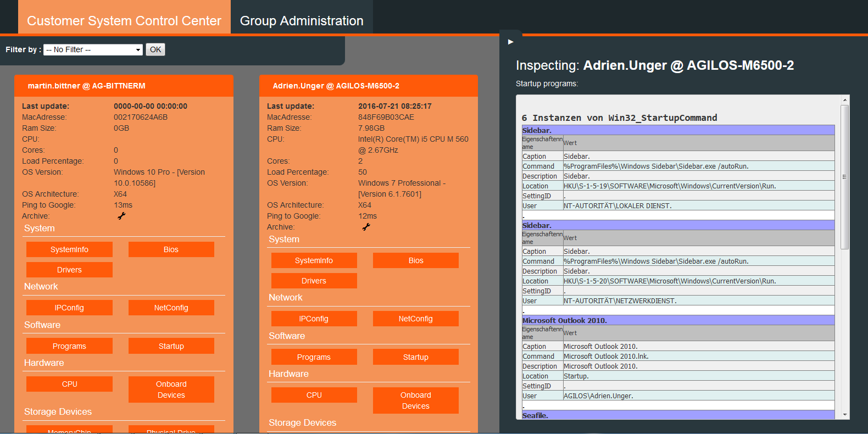View Drivers for martin.bittner machine

pyautogui.click(x=69, y=270)
